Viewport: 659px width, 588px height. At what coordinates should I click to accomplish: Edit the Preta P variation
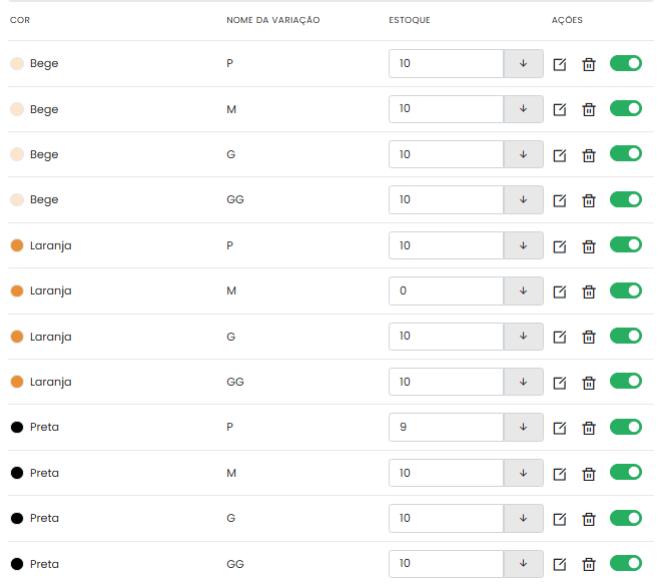pyautogui.click(x=560, y=428)
